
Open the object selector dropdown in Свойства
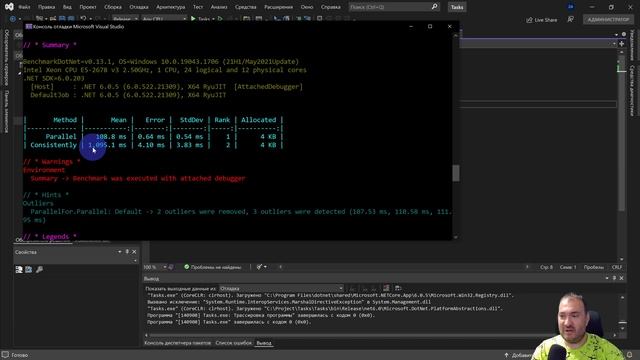[135, 261]
